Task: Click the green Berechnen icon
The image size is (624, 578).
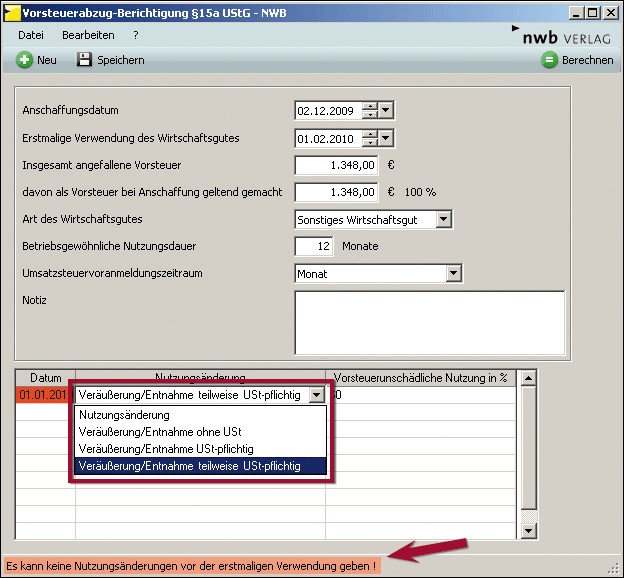Action: (x=549, y=60)
